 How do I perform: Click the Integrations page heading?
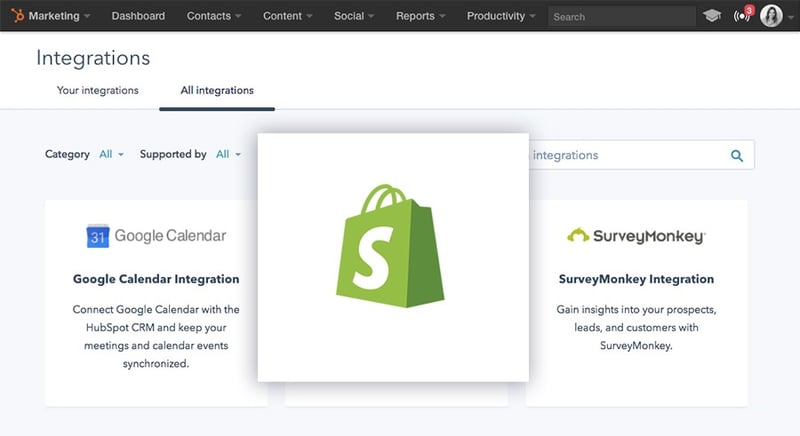click(x=93, y=58)
